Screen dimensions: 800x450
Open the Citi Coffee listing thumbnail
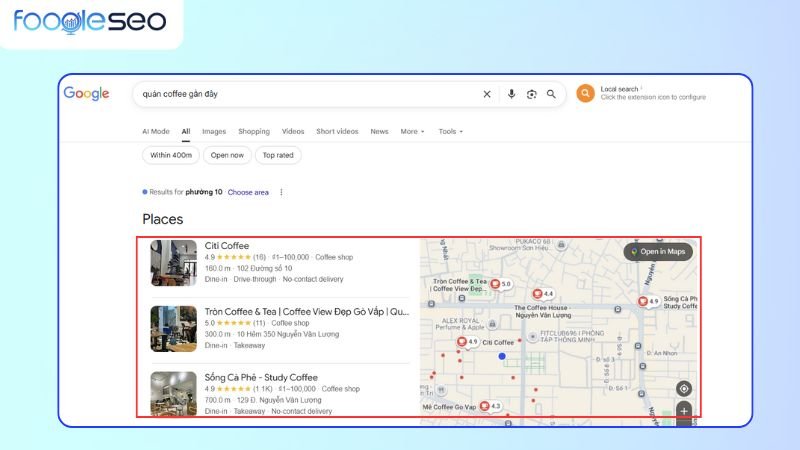pyautogui.click(x=174, y=263)
